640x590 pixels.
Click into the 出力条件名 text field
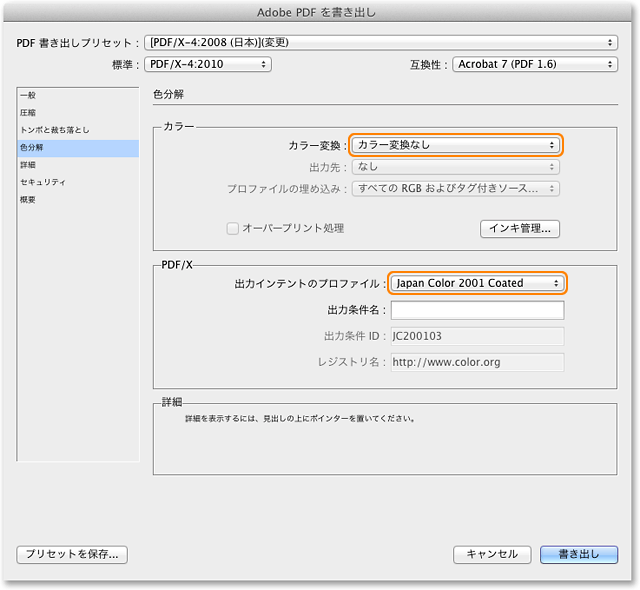[477, 310]
